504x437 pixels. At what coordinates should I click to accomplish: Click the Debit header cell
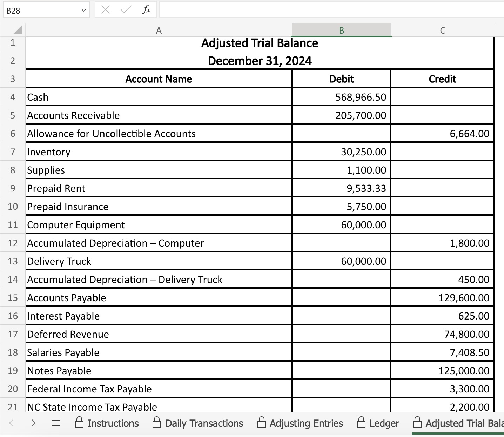pos(341,79)
